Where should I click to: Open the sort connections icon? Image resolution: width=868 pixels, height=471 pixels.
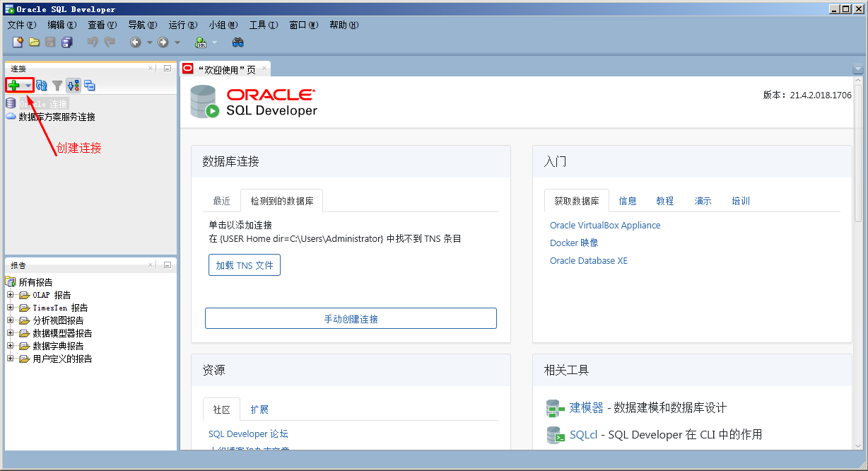click(x=73, y=85)
